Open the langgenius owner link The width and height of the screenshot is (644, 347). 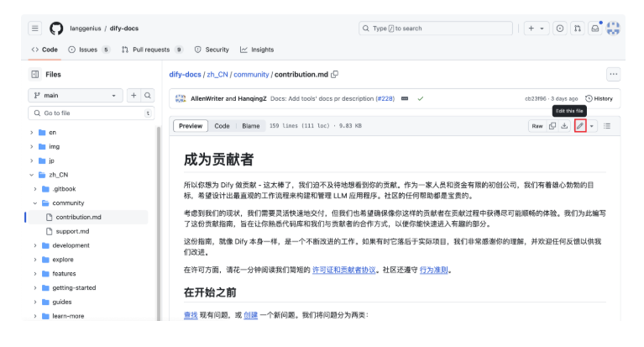tap(86, 29)
